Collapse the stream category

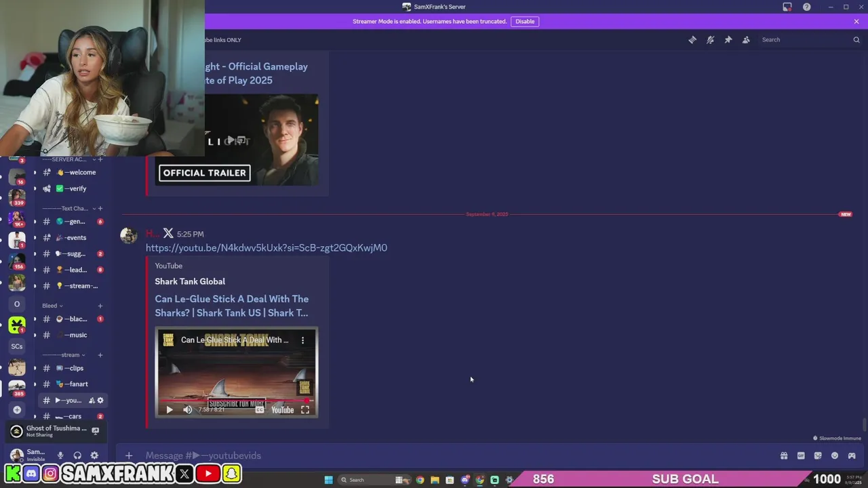click(64, 355)
